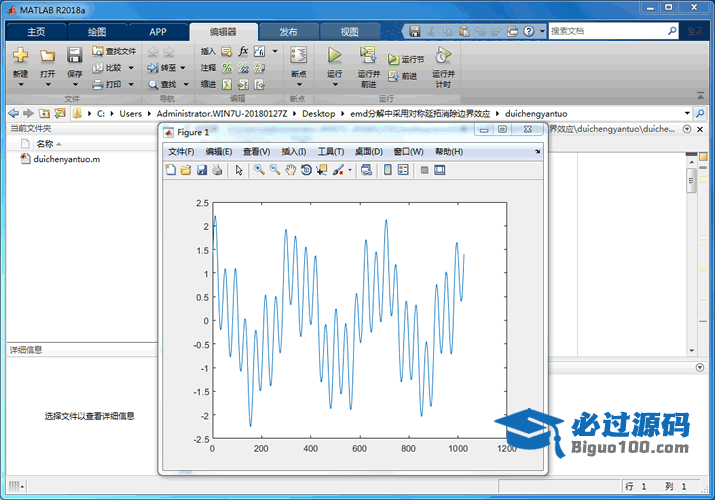Viewport: 715px width, 500px height.
Task: Open the Find (查找) dropdown arrow
Action: [x=186, y=84]
